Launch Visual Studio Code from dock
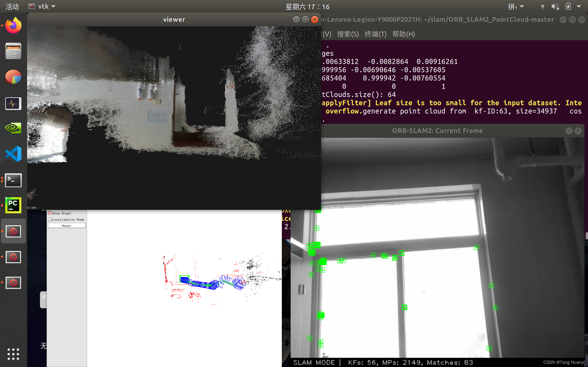Image resolution: width=588 pixels, height=367 pixels. (13, 154)
